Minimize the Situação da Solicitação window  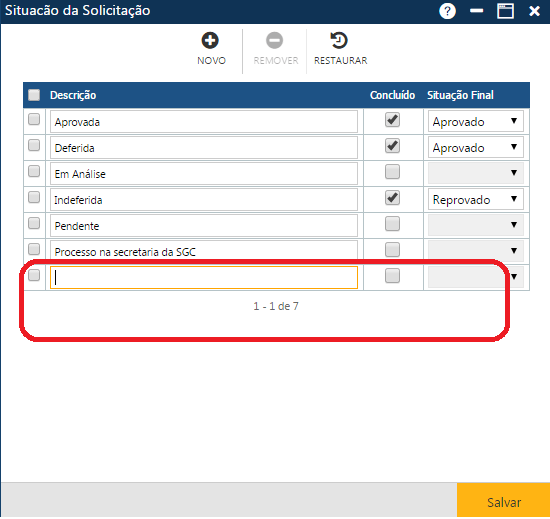476,11
